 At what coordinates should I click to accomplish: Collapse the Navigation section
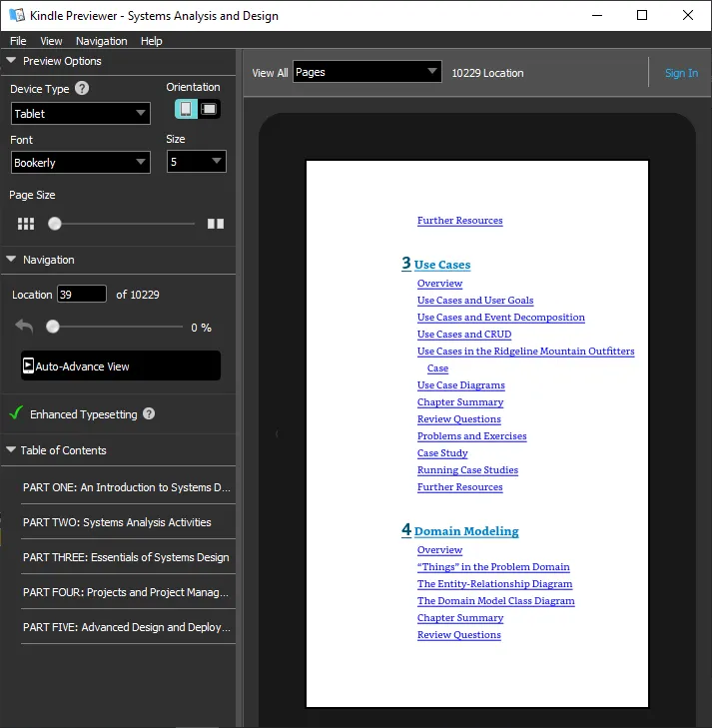[11, 259]
